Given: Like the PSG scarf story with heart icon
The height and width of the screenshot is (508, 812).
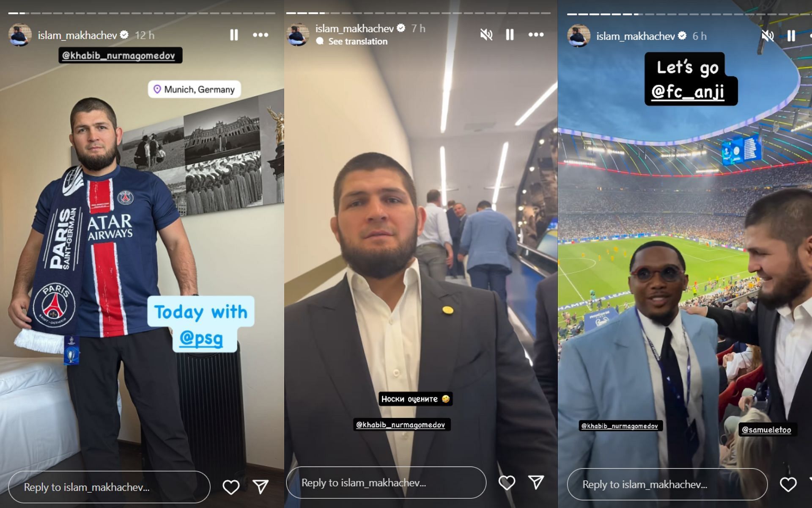Looking at the screenshot, I should pos(231,487).
